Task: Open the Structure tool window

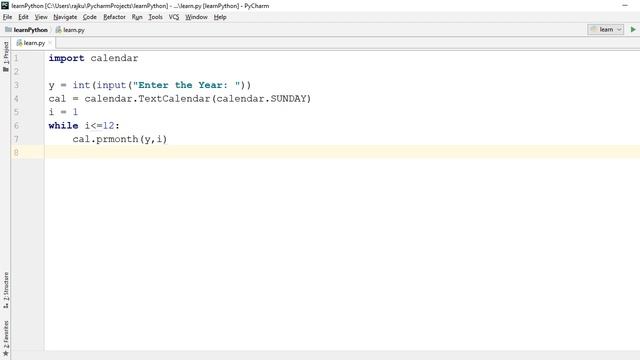Action: coord(6,290)
